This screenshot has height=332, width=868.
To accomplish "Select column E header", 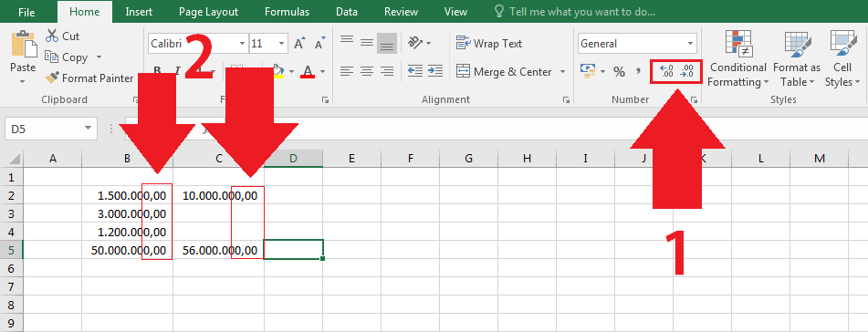I will coord(352,159).
